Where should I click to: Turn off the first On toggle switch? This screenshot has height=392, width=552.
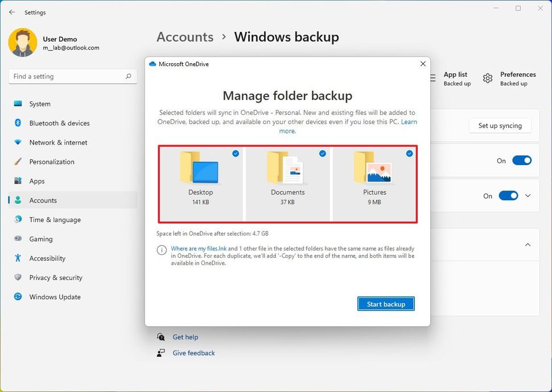pyautogui.click(x=522, y=160)
